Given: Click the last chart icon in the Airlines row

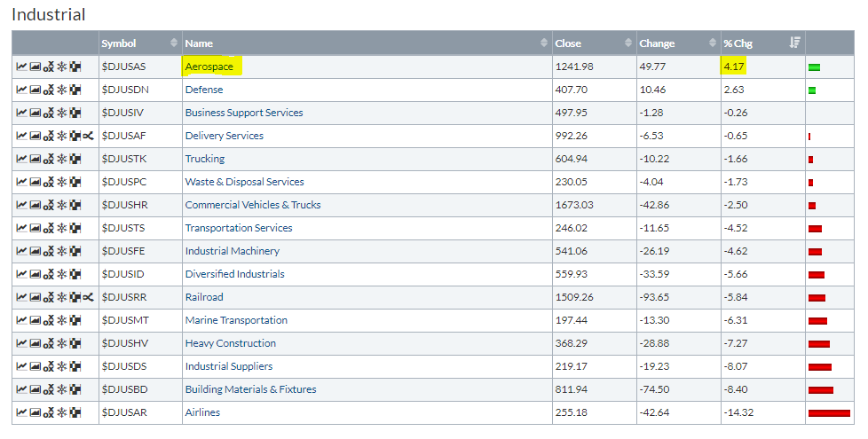Looking at the screenshot, I should pos(75,412).
